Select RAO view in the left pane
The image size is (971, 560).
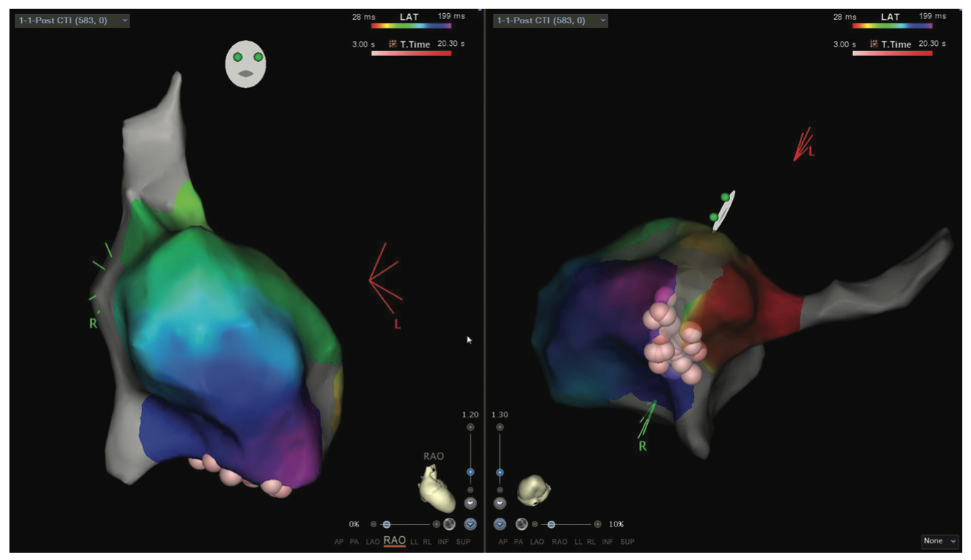[x=395, y=541]
